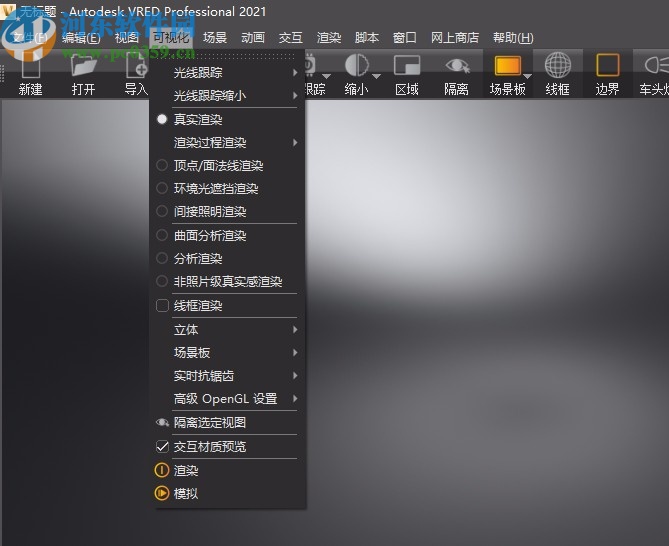
Task: Select the 顶点/面法线渲染 radio option
Action: (162, 165)
